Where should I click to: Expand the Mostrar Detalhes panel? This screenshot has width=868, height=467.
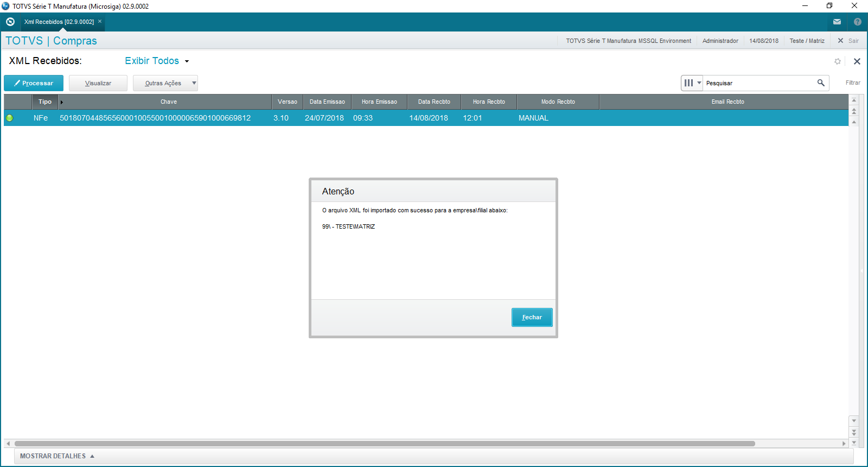[x=57, y=456]
